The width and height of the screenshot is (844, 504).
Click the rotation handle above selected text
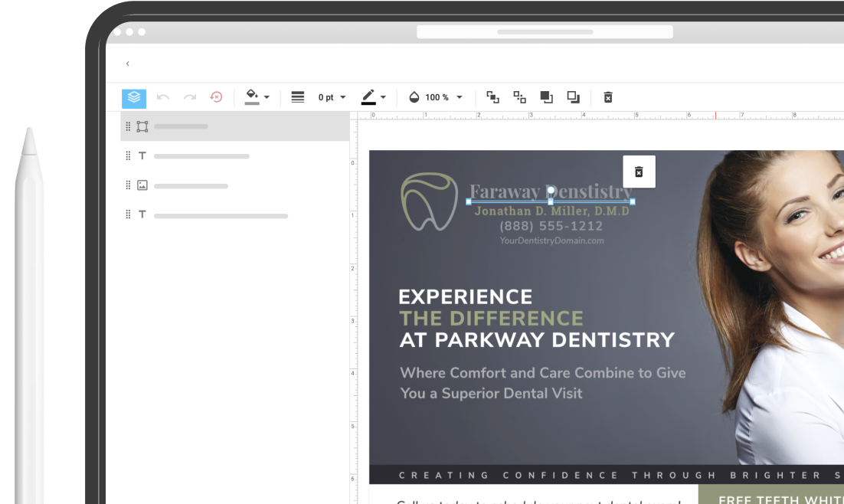[551, 190]
